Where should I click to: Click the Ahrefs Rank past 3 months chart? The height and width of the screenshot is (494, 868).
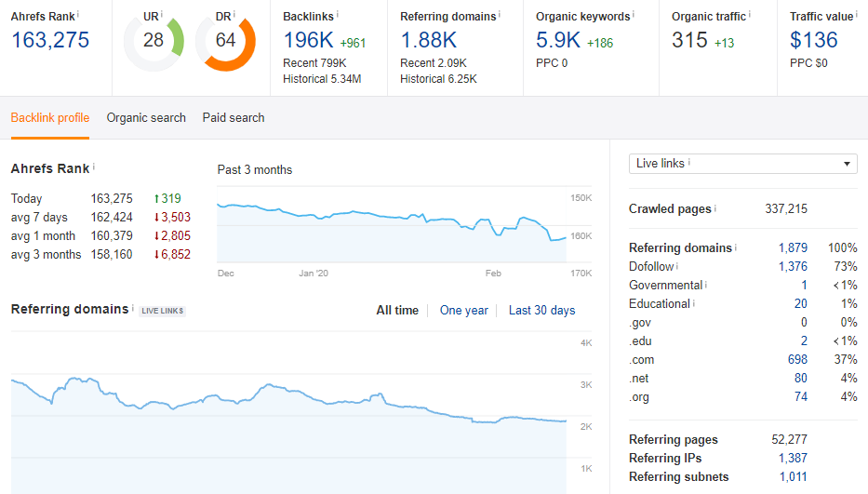tap(392, 224)
